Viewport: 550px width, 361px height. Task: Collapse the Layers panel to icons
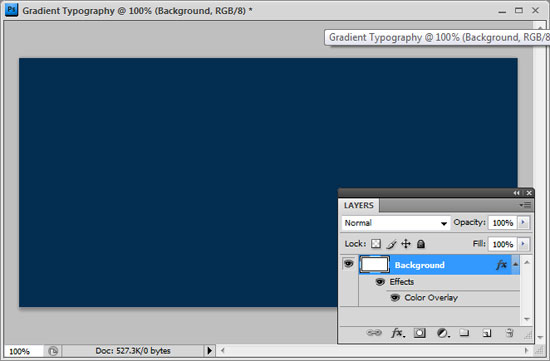point(516,193)
